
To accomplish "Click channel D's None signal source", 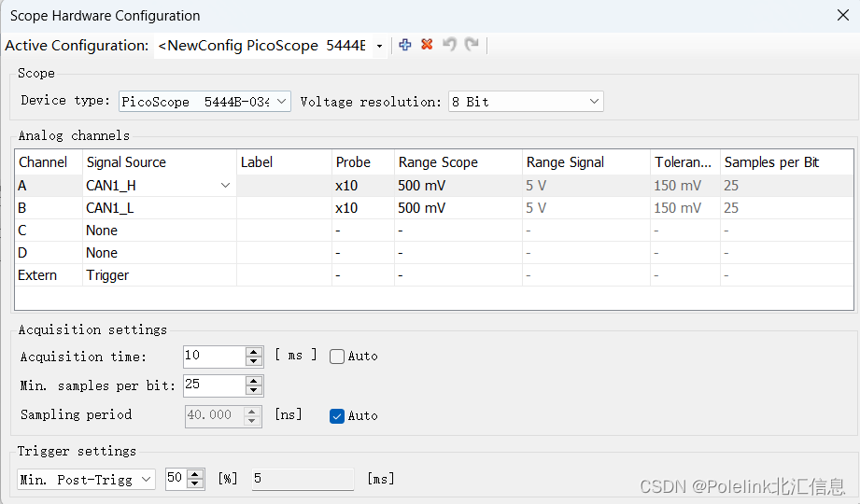I will click(160, 253).
